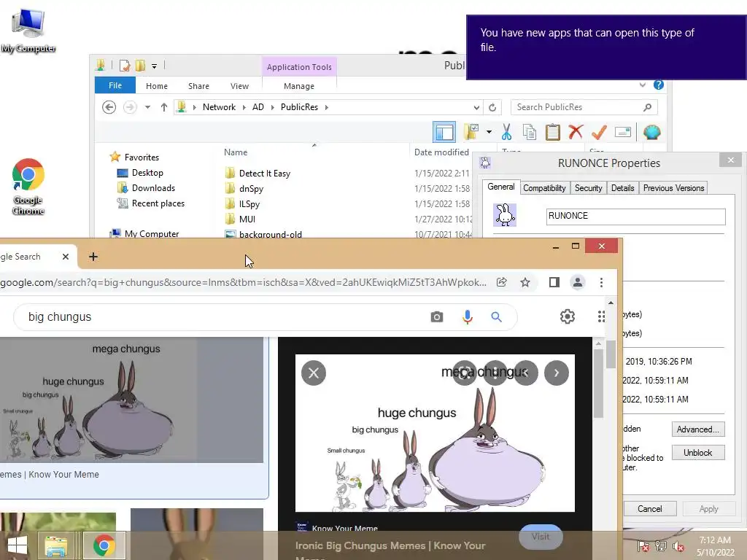This screenshot has height=560, width=747.
Task: Click Cancel in RUNONCE Properties
Action: (650, 508)
